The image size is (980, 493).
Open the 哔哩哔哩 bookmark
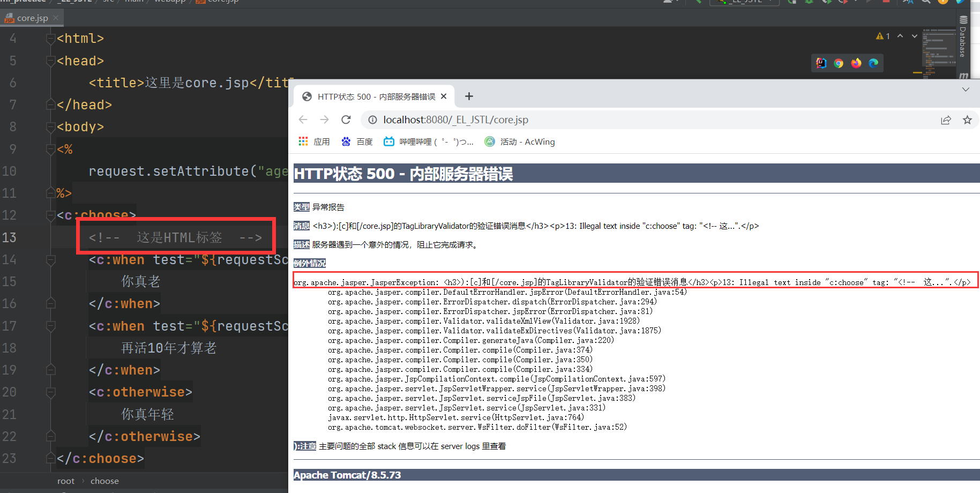pos(429,141)
